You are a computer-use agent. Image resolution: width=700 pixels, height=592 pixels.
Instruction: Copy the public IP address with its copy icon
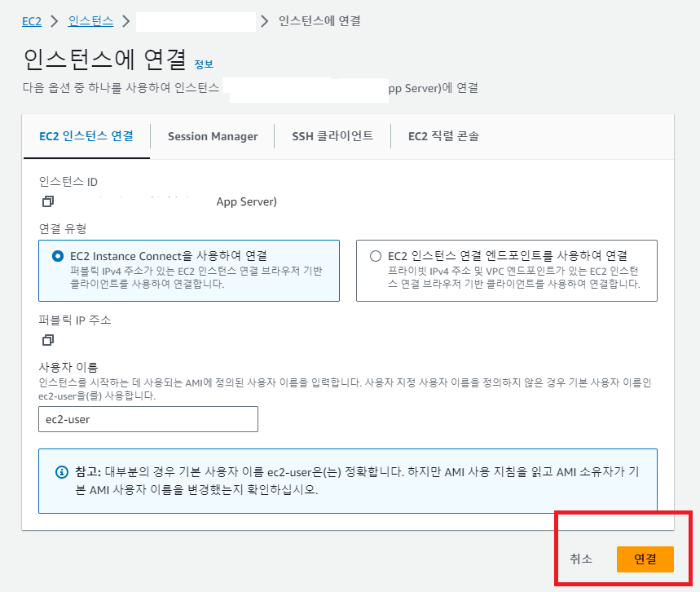pos(48,340)
